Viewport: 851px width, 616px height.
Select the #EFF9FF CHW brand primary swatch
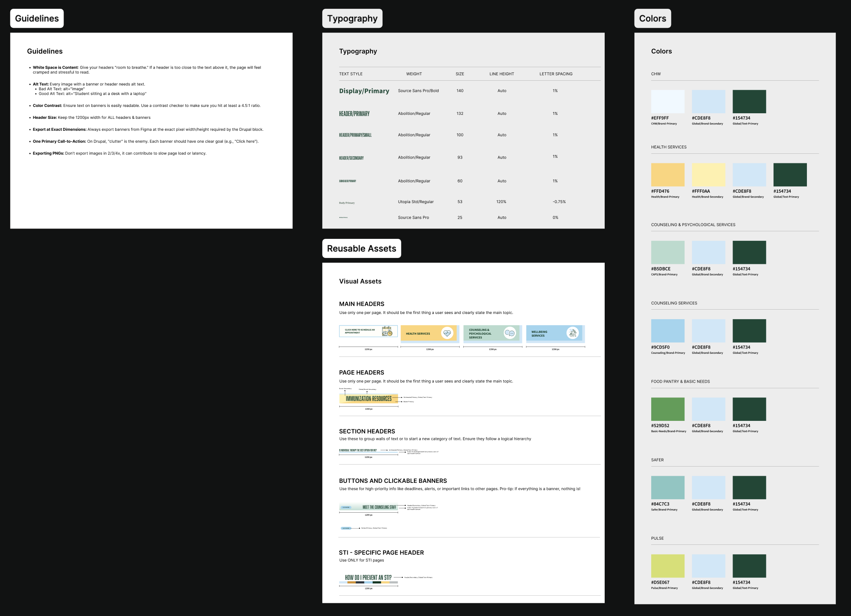tap(667, 101)
